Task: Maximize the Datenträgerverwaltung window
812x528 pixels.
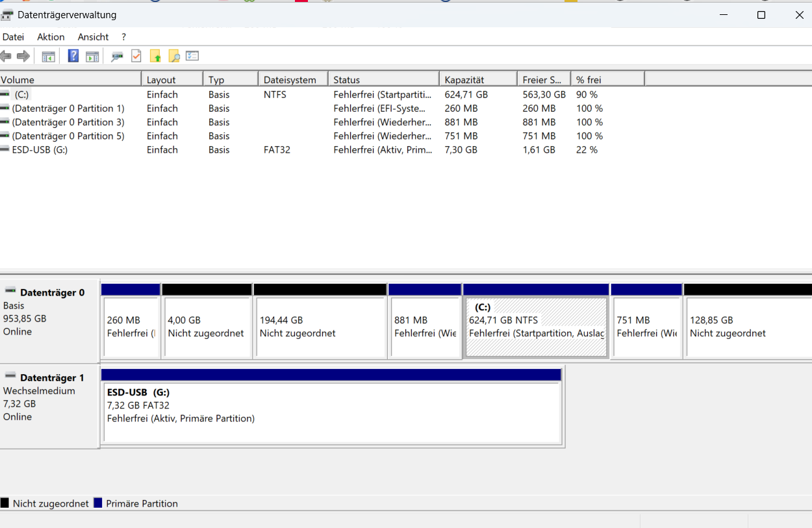Action: click(761, 15)
